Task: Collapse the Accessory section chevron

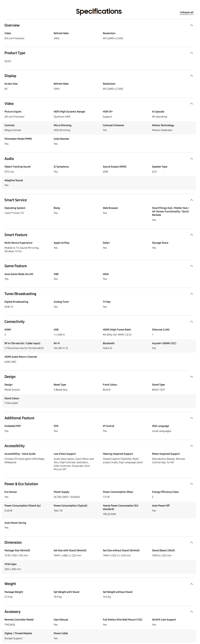Action: tap(191, 612)
